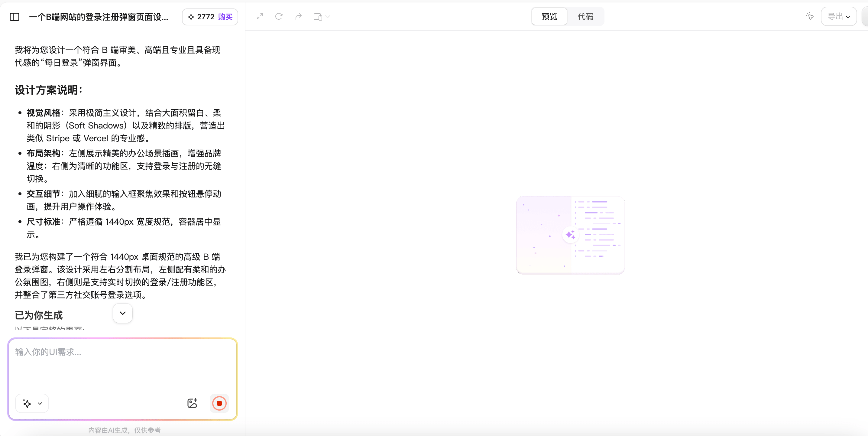
Task: Expand the 已为你生成 section
Action: 122,313
